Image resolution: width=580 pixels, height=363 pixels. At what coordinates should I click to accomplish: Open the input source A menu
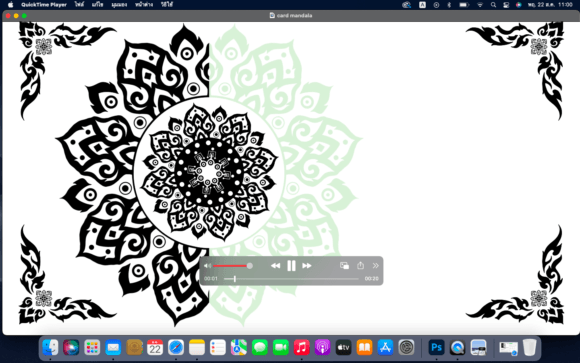(x=422, y=5)
